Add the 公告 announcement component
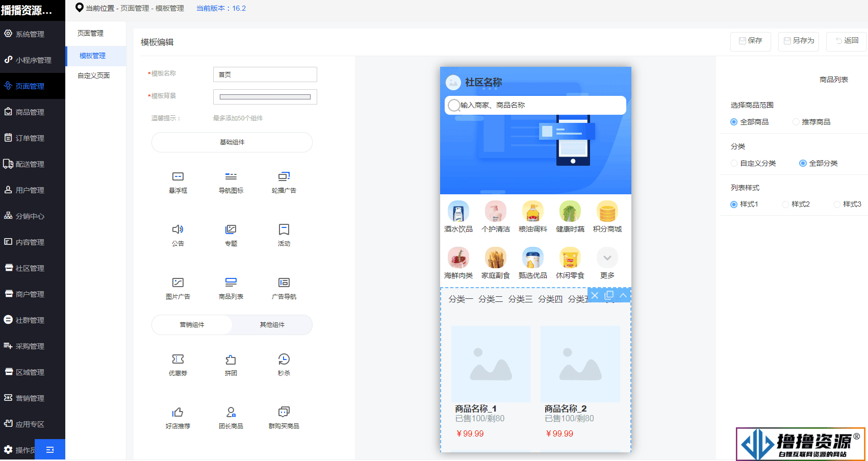 178,236
